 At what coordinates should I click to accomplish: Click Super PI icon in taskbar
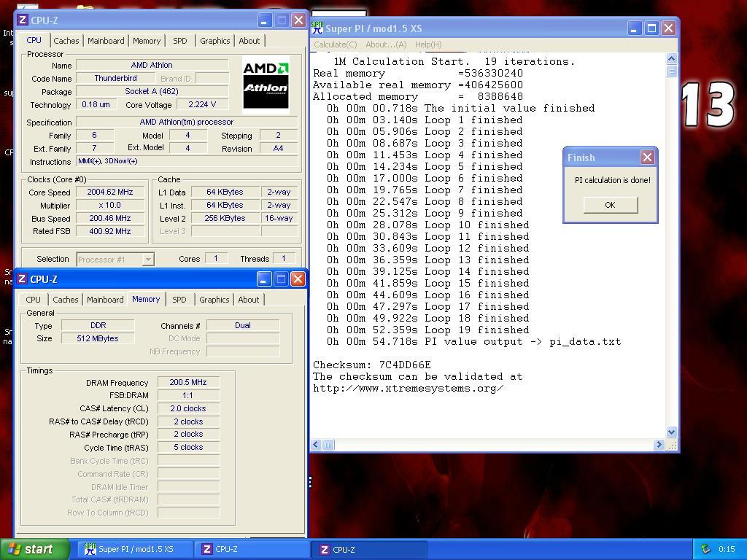90,549
